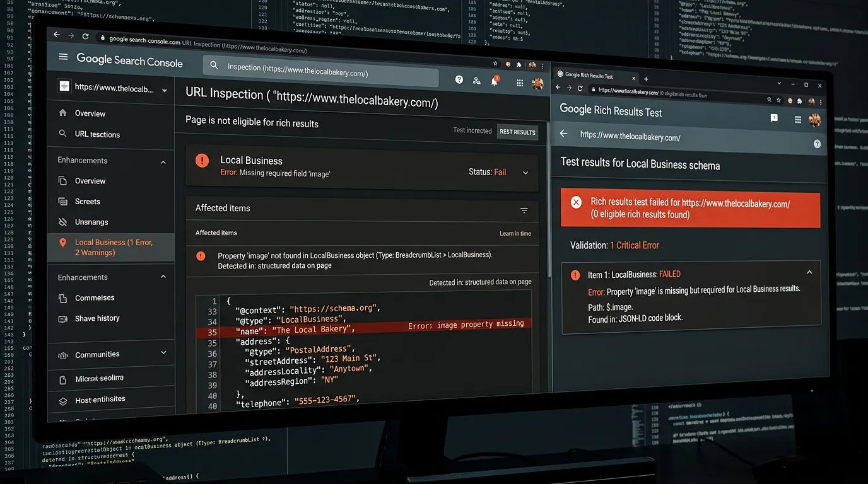Image resolution: width=868 pixels, height=484 pixels.
Task: Open Unsnangs in the sidebar
Action: (91, 222)
